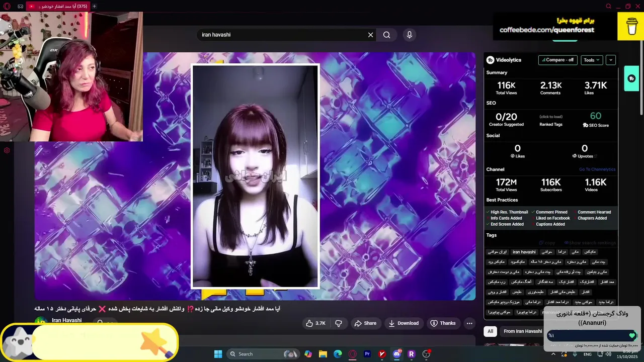This screenshot has width=644, height=362.
Task: Open the Iran Havashi channel name
Action: (x=67, y=320)
